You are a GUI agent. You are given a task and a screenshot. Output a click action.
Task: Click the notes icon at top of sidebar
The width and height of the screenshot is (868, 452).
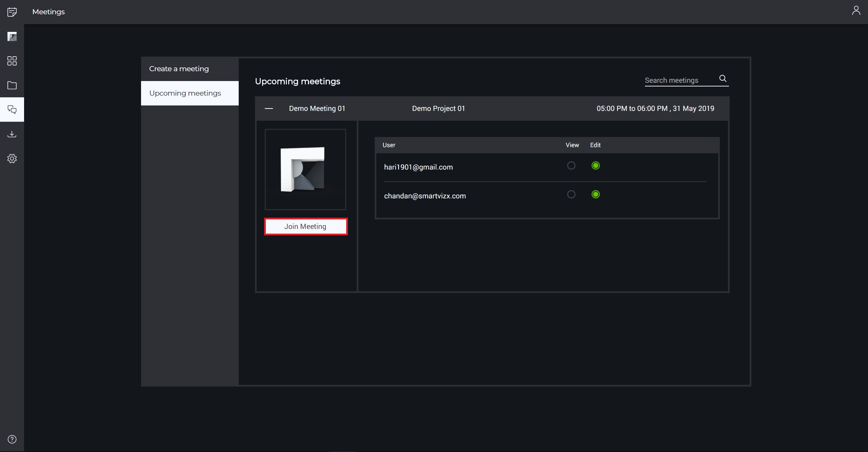point(12,12)
